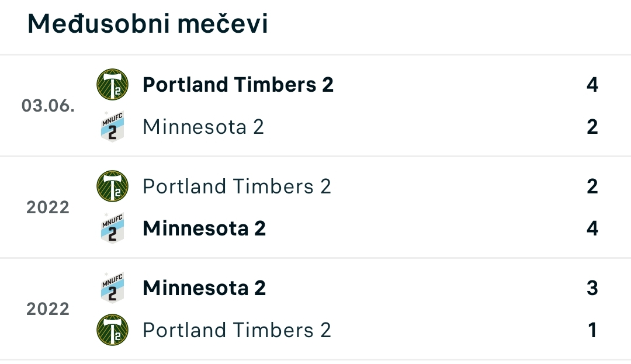Click Minnesota 2 crest in 03.06. match

coord(112,127)
